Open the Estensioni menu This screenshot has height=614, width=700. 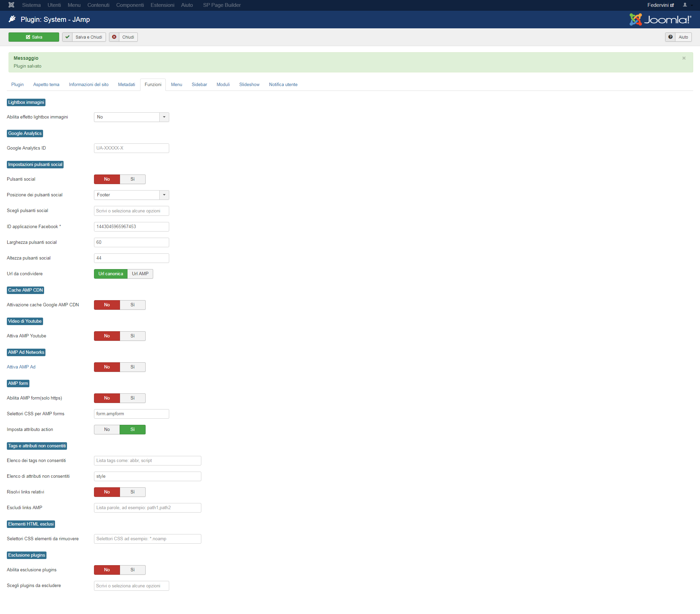(x=162, y=5)
